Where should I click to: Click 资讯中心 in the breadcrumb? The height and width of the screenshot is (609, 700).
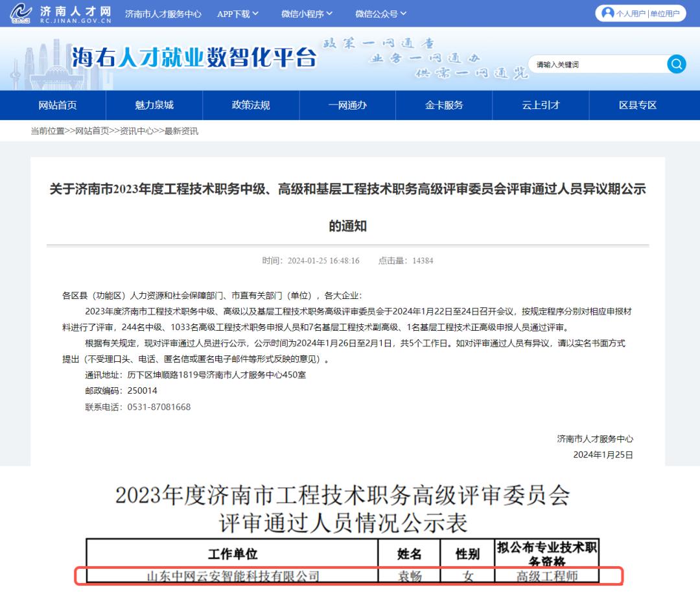click(x=136, y=131)
